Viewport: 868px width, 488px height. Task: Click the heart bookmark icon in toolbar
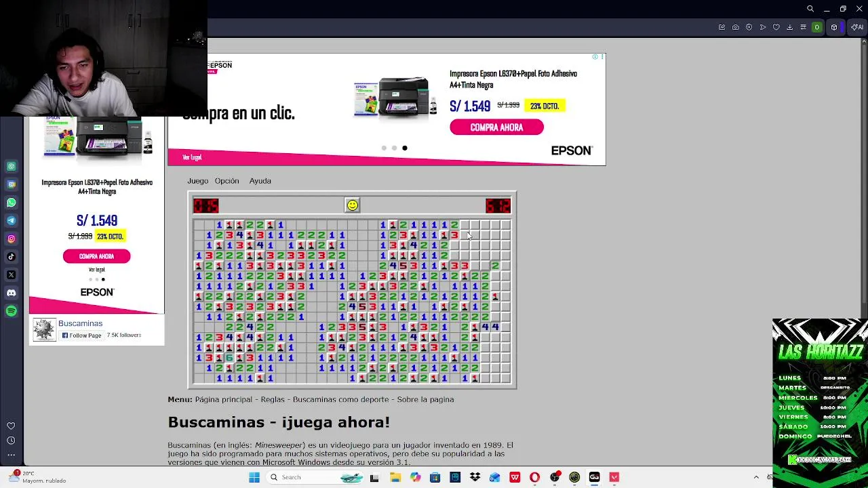tap(776, 27)
